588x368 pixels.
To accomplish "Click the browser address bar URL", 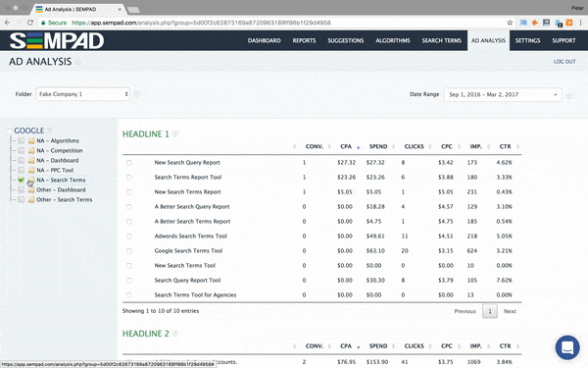I will 201,23.
